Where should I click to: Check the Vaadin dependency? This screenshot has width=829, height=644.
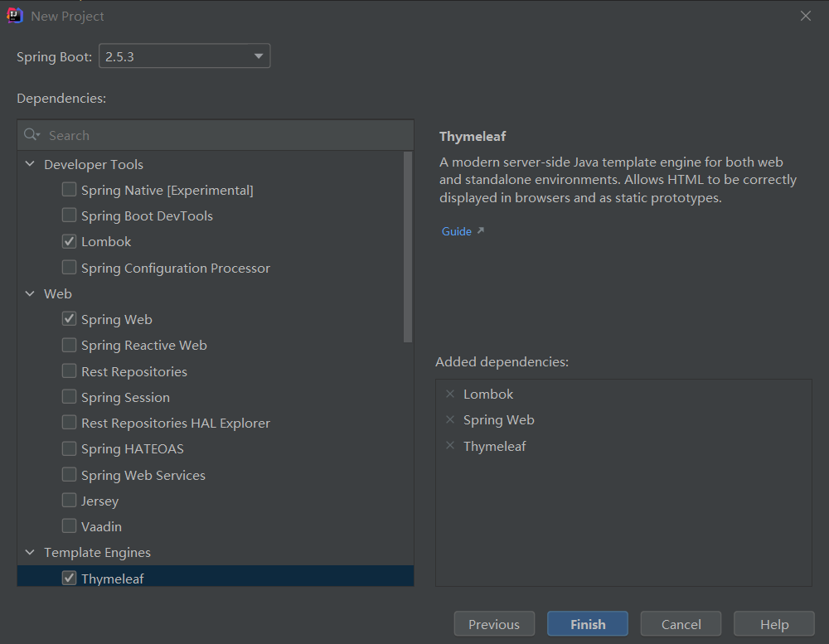click(69, 526)
